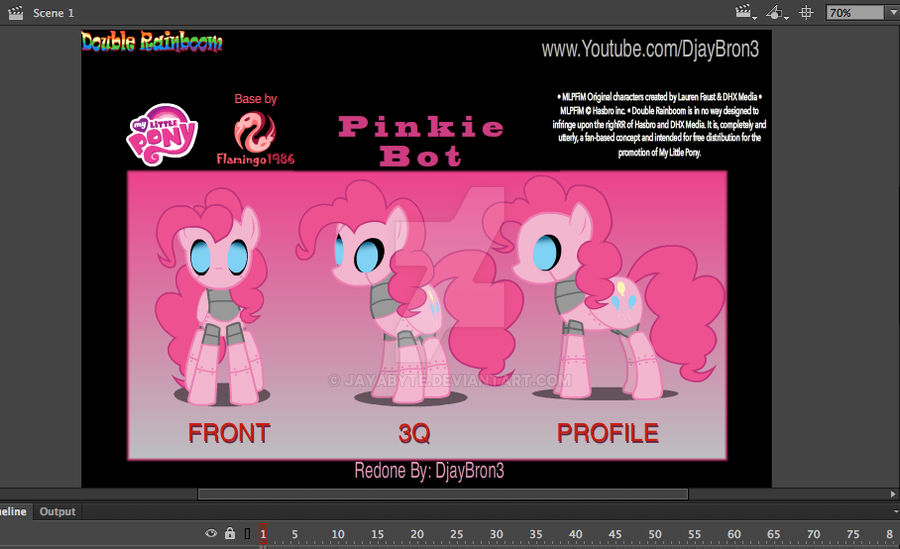Click the Base by text
The image size is (900, 549).
255,99
